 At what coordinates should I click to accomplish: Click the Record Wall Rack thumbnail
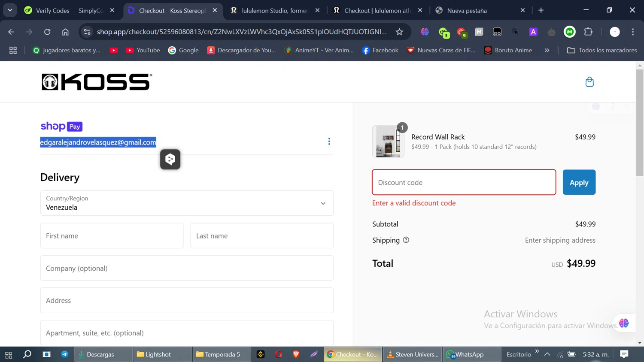(x=388, y=142)
